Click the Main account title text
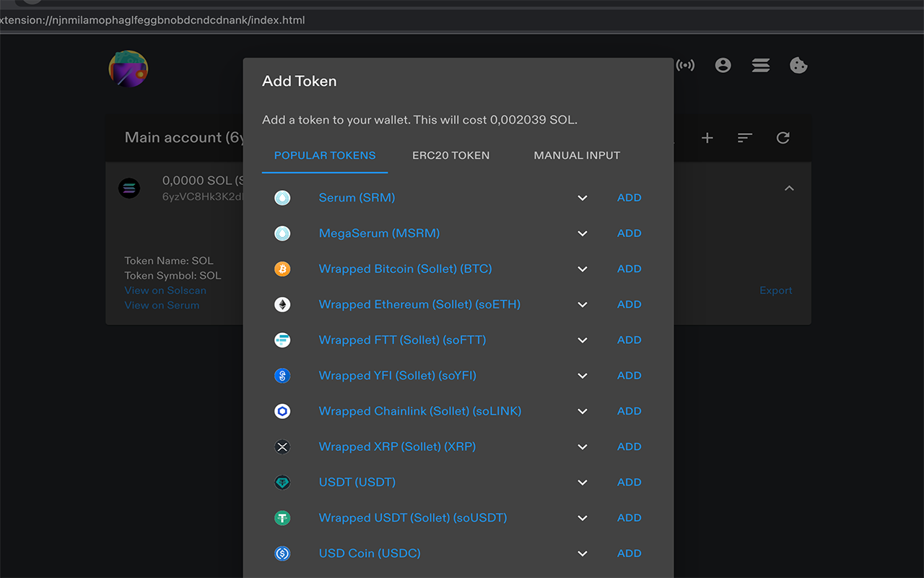Screen dimensions: 924x578 click(x=184, y=137)
